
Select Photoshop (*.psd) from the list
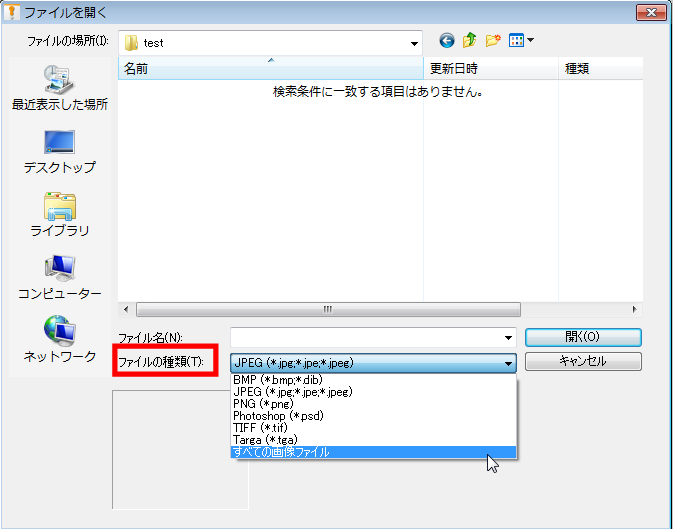point(373,416)
